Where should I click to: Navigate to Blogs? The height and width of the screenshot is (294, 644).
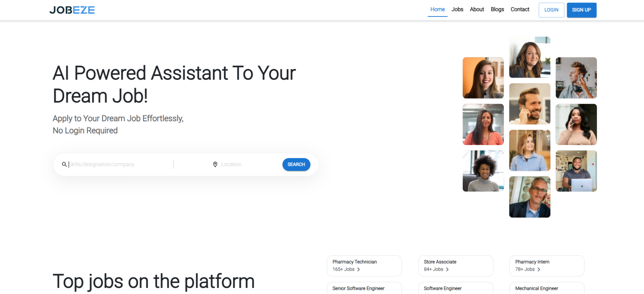[x=497, y=10]
